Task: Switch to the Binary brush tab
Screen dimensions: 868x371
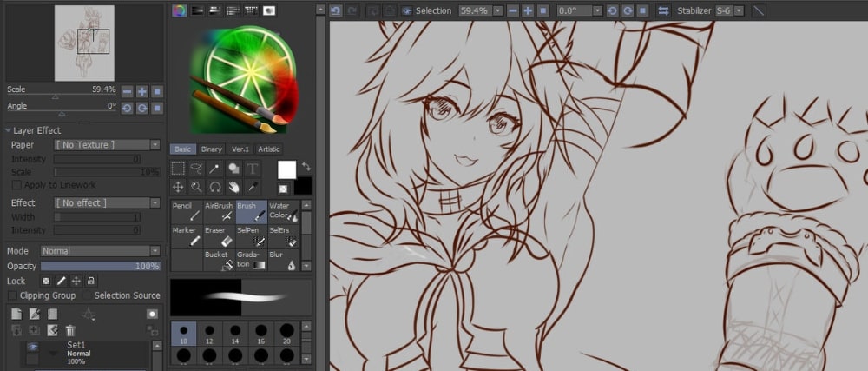Action: [211, 149]
